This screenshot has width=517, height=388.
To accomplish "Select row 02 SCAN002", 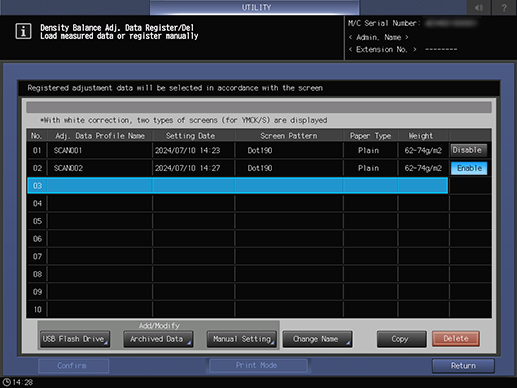I will click(x=237, y=168).
